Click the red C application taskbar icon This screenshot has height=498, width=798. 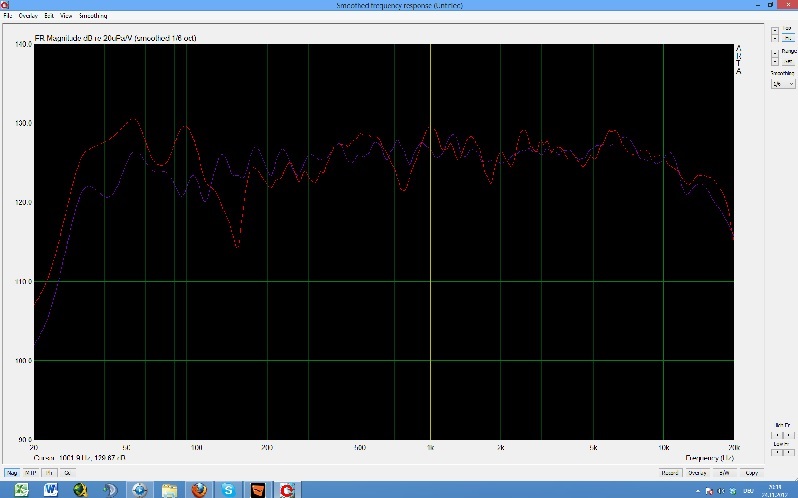coord(288,489)
